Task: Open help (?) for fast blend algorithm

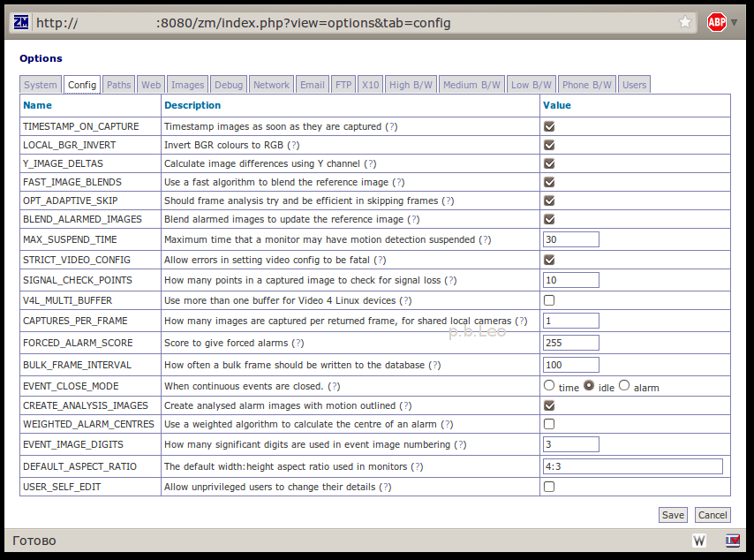Action: click(x=398, y=182)
